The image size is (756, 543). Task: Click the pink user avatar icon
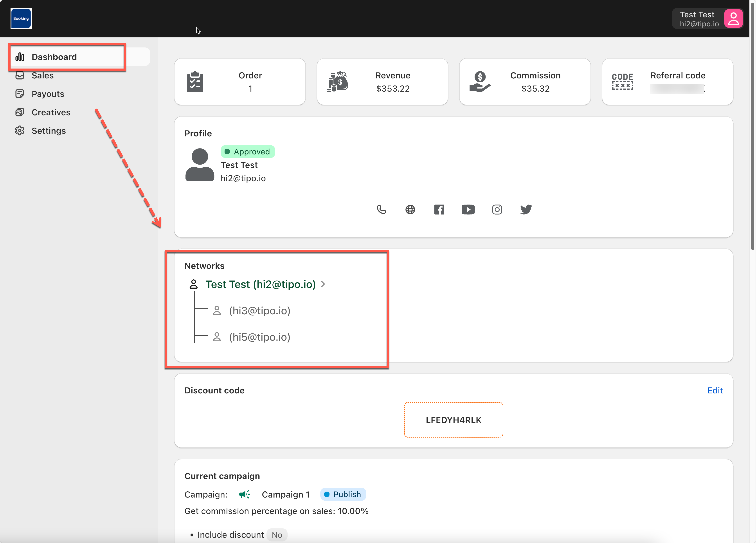coord(733,19)
